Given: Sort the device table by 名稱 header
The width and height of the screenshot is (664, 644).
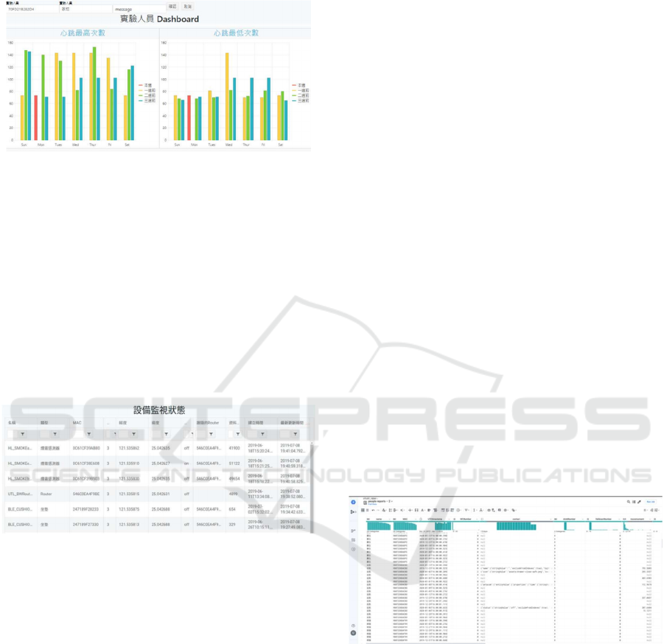Looking at the screenshot, I should click(12, 423).
